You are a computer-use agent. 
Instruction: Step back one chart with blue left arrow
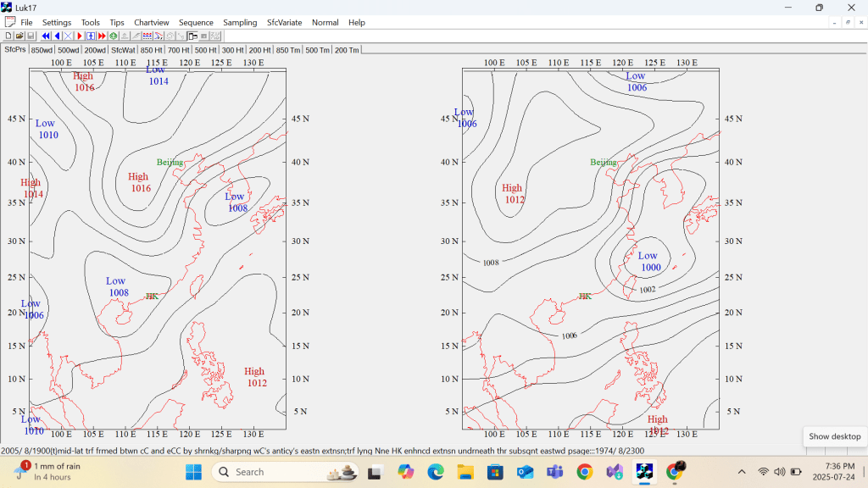(57, 36)
